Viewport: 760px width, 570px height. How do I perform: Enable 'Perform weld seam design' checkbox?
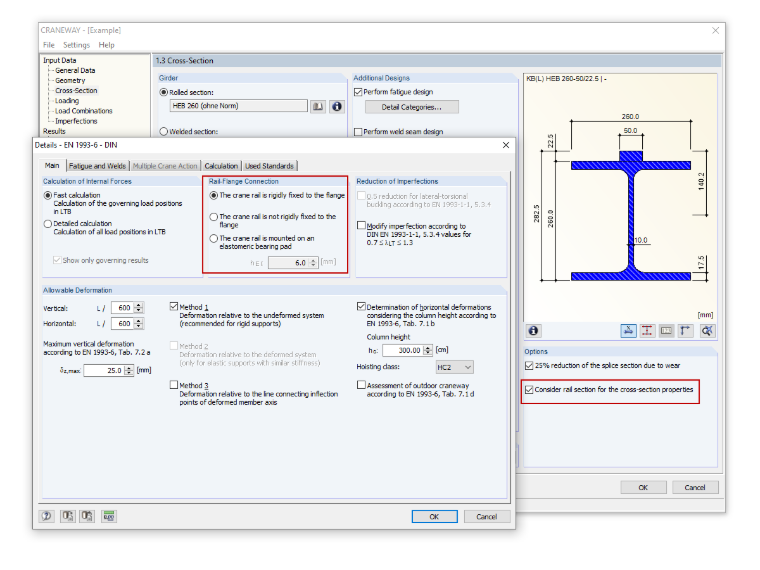coord(358,132)
